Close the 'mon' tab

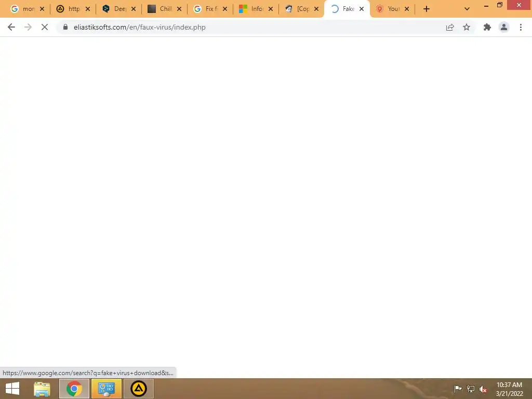pos(42,9)
